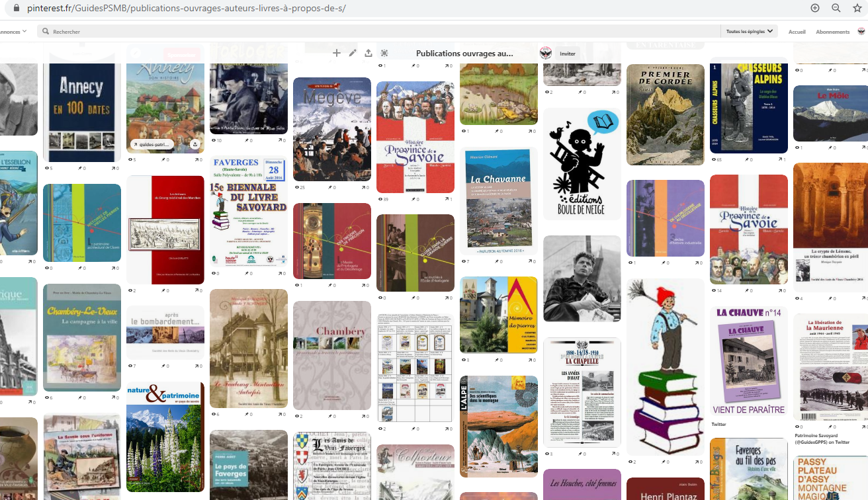The height and width of the screenshot is (500, 868).
Task: Open the book catalogue table pin
Action: tap(415, 368)
